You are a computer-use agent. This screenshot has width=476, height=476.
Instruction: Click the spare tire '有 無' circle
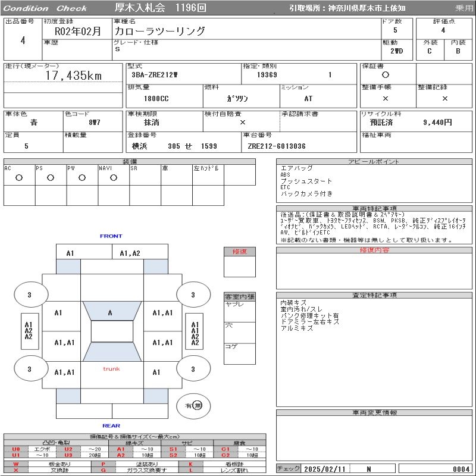(x=193, y=406)
